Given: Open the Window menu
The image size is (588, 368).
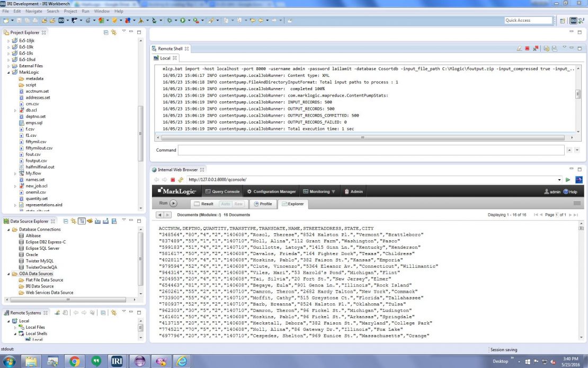Looking at the screenshot, I should point(102,11).
